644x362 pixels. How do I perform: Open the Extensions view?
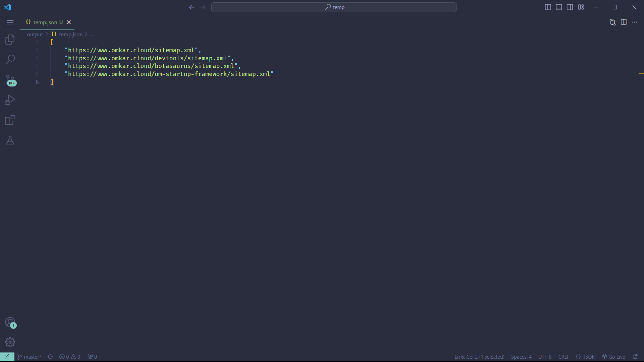(x=10, y=120)
